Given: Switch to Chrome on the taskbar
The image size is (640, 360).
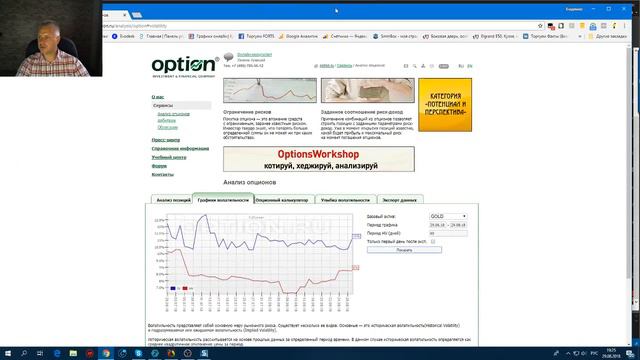Looking at the screenshot, I should coord(106,353).
